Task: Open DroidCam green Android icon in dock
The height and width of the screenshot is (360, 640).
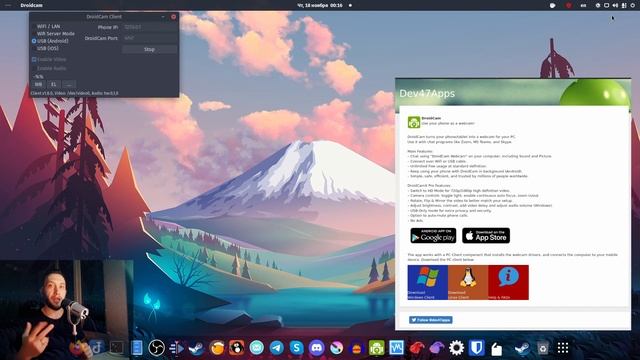Action: (x=376, y=348)
